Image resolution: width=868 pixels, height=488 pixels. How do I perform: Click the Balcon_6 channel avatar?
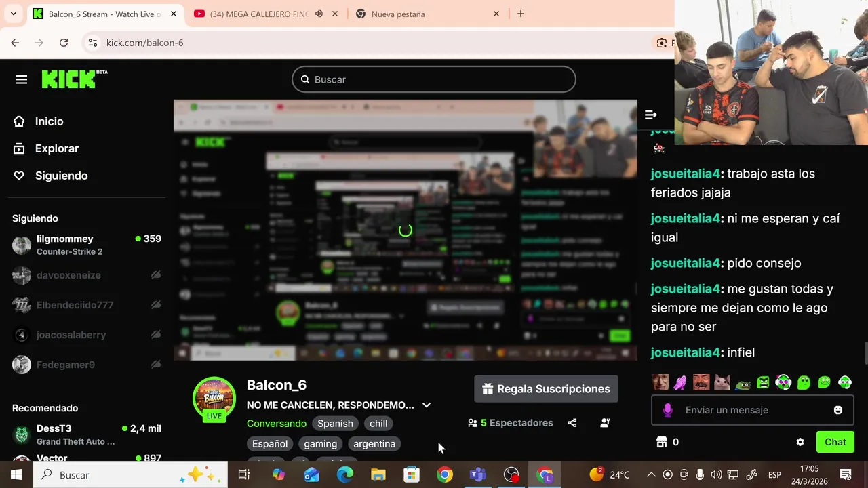[x=214, y=399]
